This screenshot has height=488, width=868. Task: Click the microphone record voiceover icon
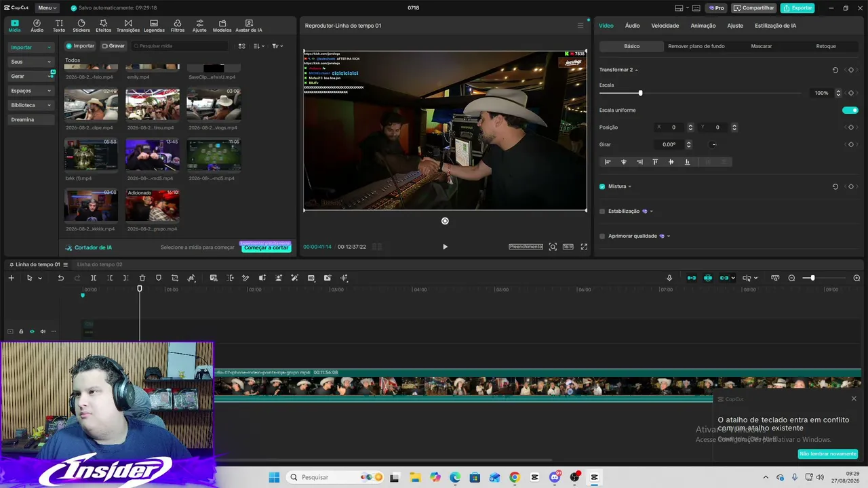(669, 278)
